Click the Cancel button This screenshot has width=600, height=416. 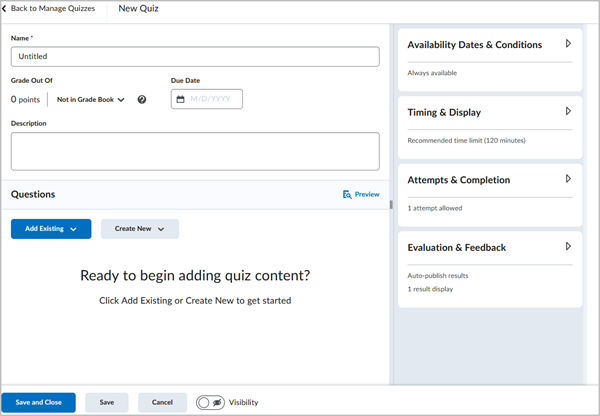(x=162, y=402)
